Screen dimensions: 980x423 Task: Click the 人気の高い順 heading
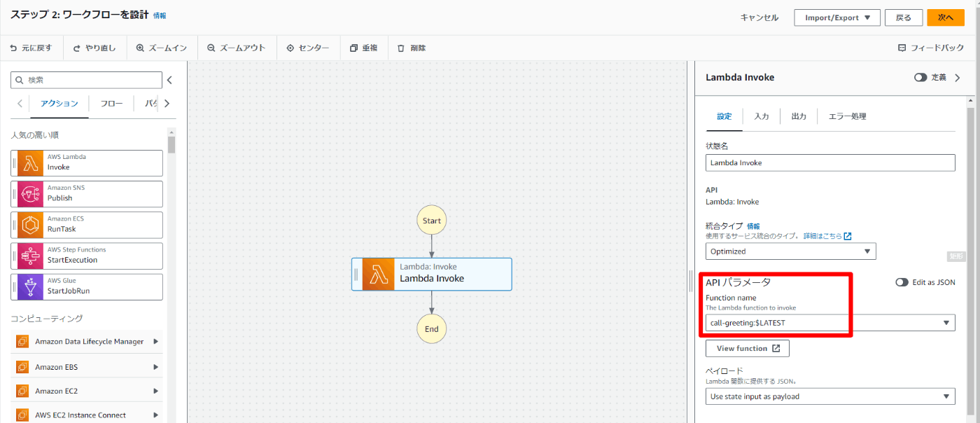click(x=34, y=134)
